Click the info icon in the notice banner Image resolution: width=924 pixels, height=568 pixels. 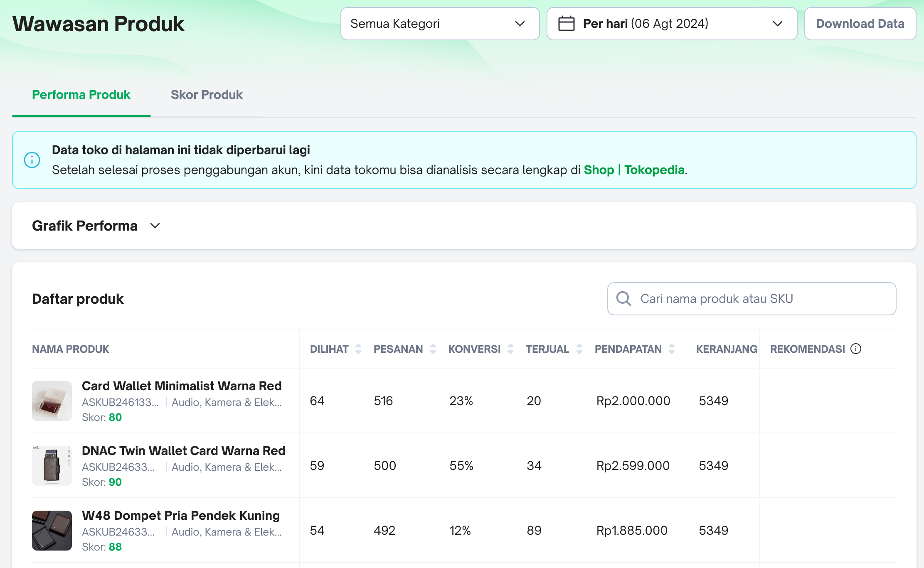point(32,160)
